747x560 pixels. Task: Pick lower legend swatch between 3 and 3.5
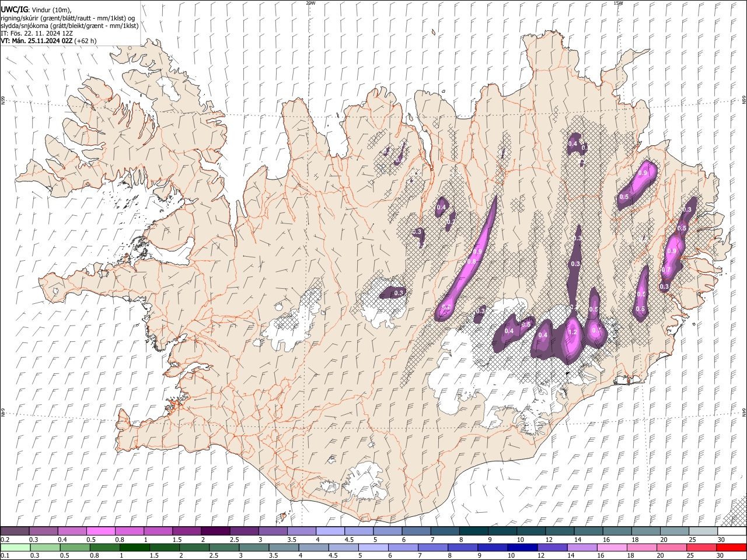tap(254, 547)
